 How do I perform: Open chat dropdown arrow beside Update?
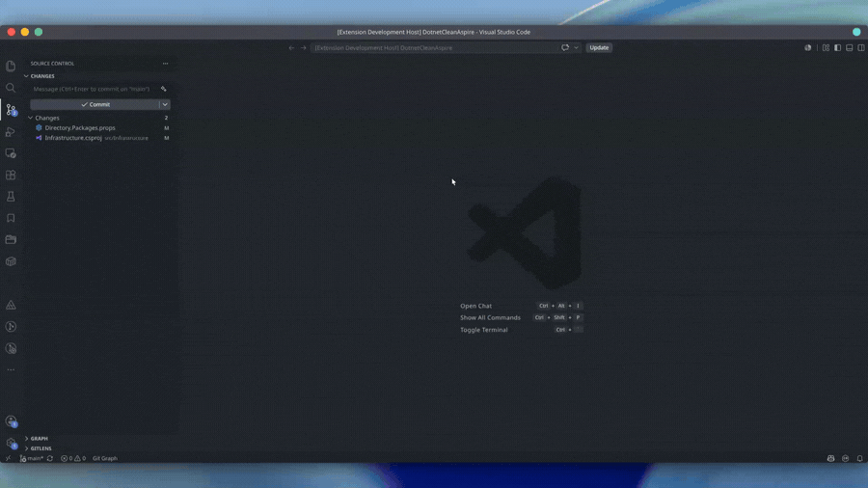click(576, 47)
